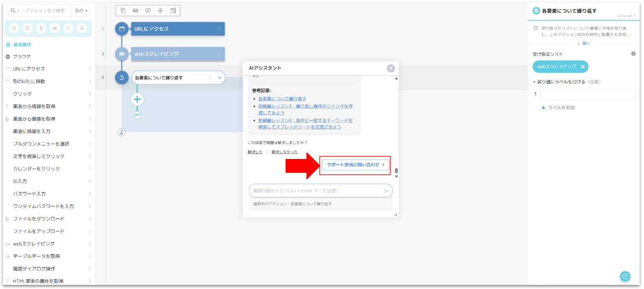Open the 各要素について繰り返す reference link
Viewport: 644px width, 289px height.
(282, 99)
